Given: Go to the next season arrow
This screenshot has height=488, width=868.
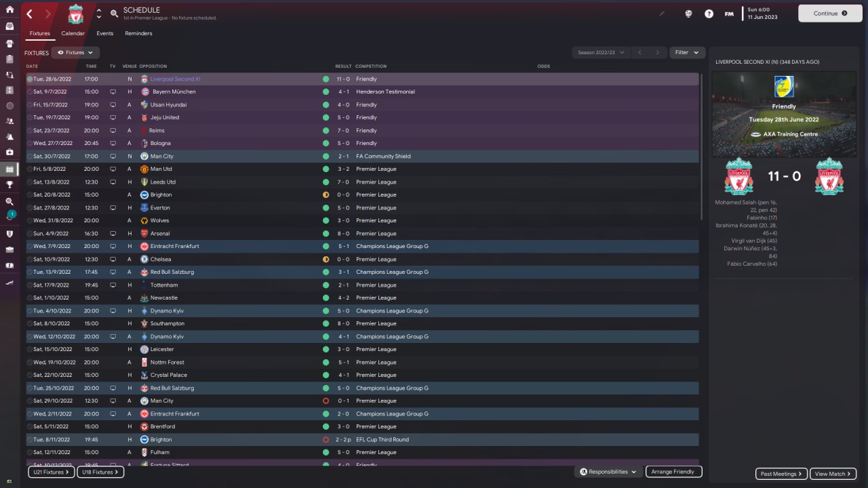Looking at the screenshot, I should click(657, 52).
